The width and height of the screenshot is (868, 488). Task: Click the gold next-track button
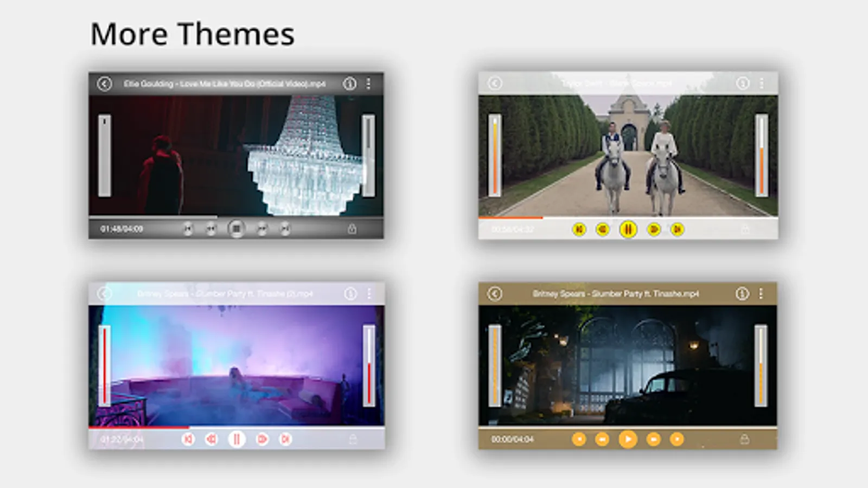pos(677,439)
